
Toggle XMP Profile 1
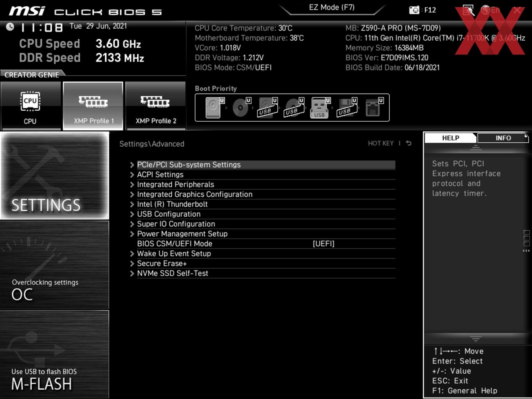(93, 106)
